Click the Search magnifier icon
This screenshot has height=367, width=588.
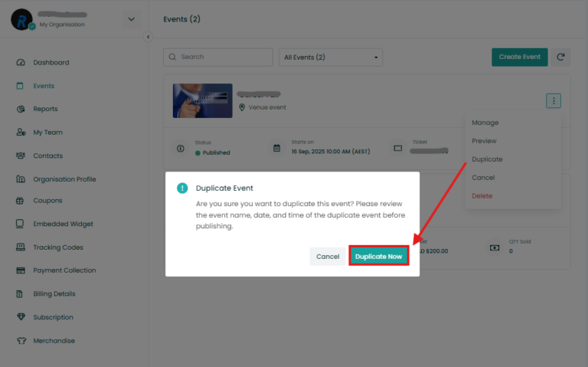coord(172,57)
